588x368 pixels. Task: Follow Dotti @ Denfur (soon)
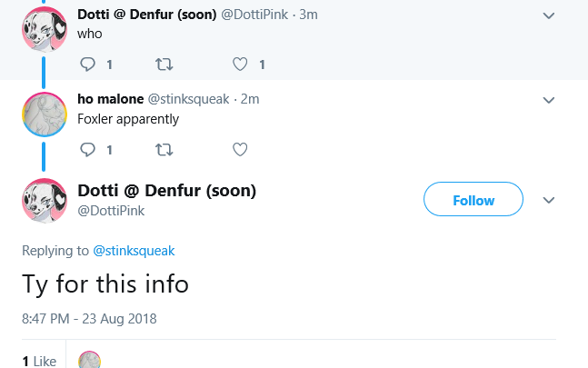(x=473, y=199)
